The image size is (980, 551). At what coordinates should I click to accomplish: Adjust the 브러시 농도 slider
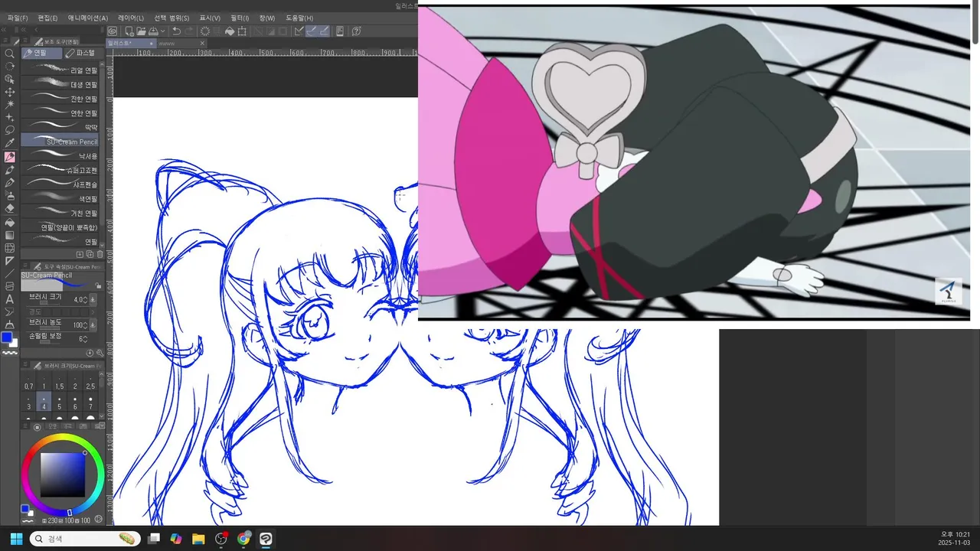coord(49,329)
